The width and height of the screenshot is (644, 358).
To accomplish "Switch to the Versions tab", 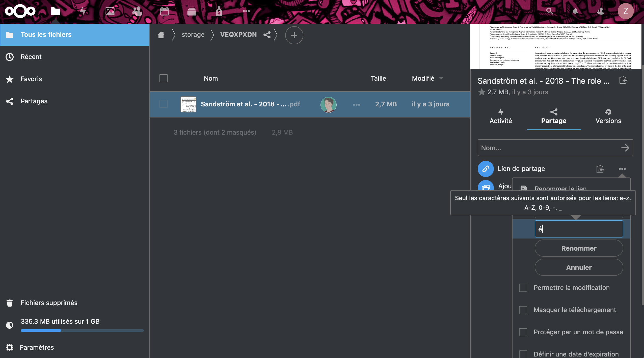I will coord(608,117).
